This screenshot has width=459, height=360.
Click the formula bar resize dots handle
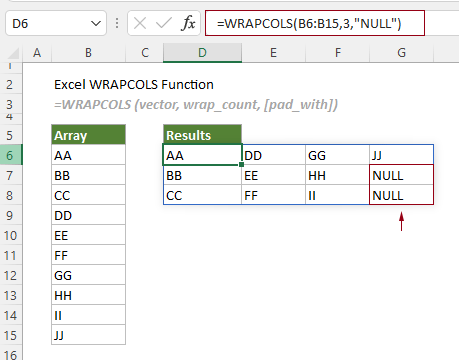[x=117, y=23]
